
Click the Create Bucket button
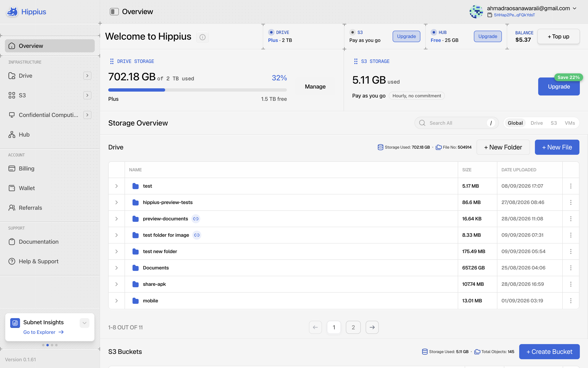pyautogui.click(x=549, y=352)
